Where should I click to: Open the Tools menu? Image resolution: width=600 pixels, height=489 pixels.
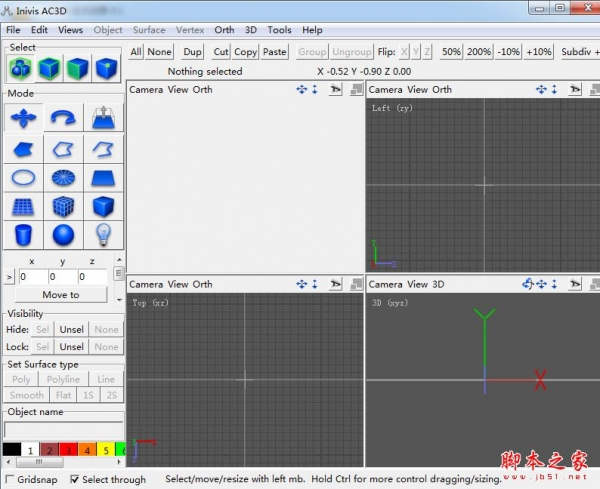[279, 30]
